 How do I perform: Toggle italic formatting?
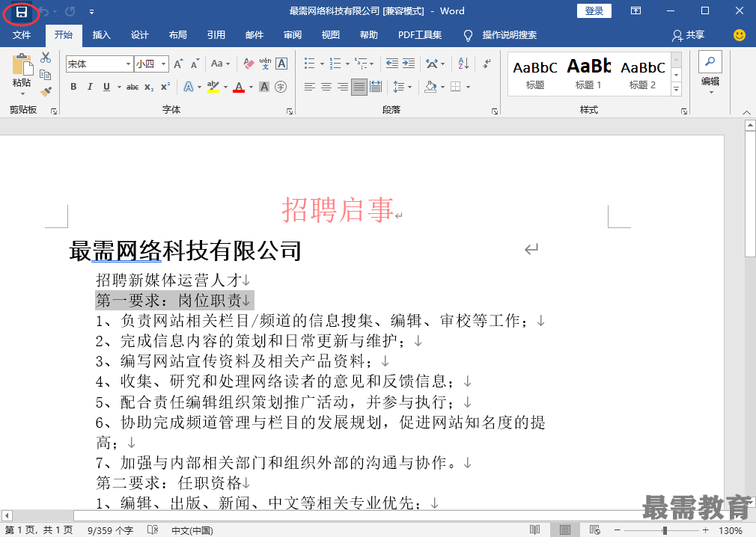(x=90, y=87)
